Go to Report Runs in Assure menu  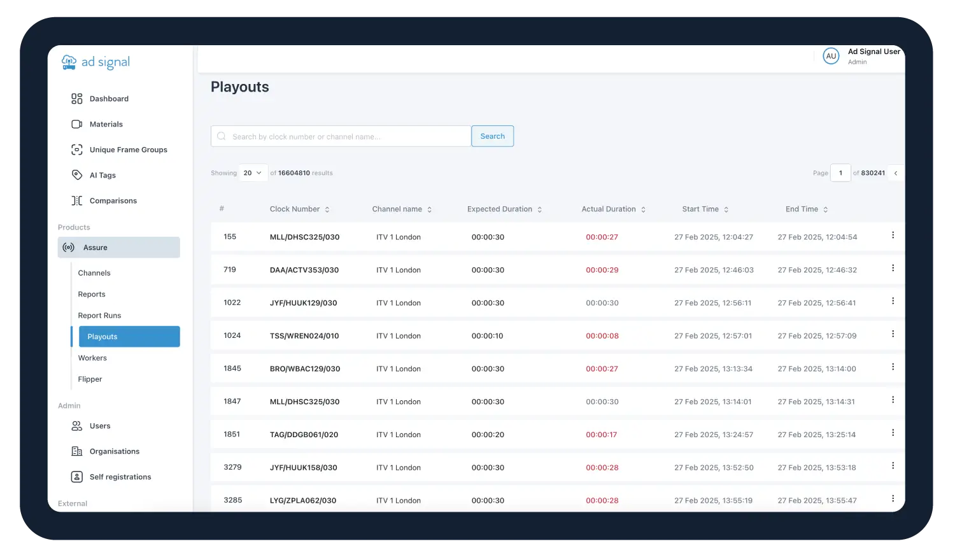(99, 316)
